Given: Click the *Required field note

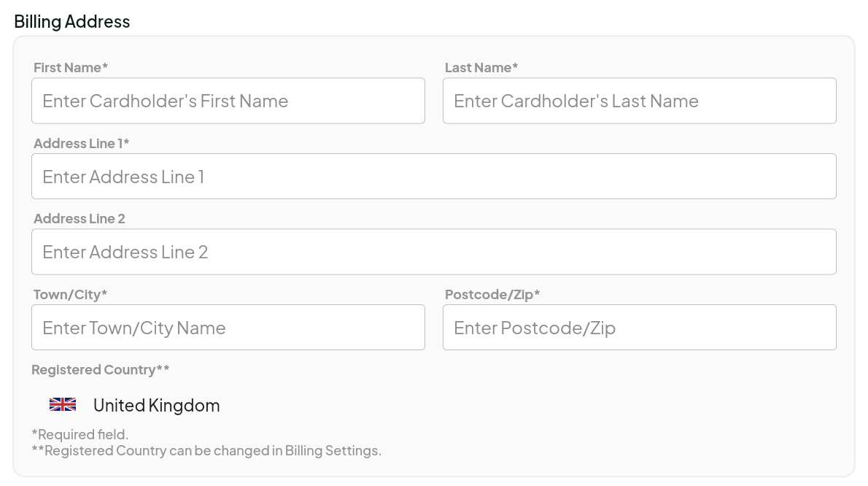Looking at the screenshot, I should click(x=80, y=434).
